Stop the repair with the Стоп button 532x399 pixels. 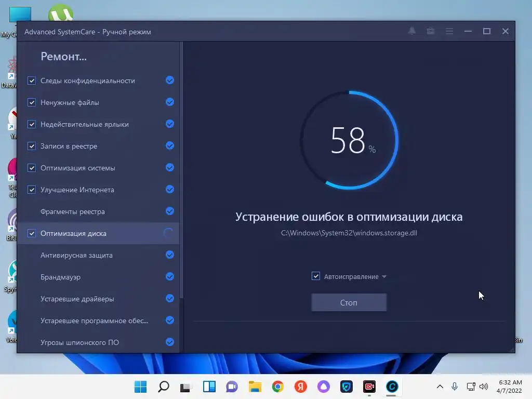(349, 302)
